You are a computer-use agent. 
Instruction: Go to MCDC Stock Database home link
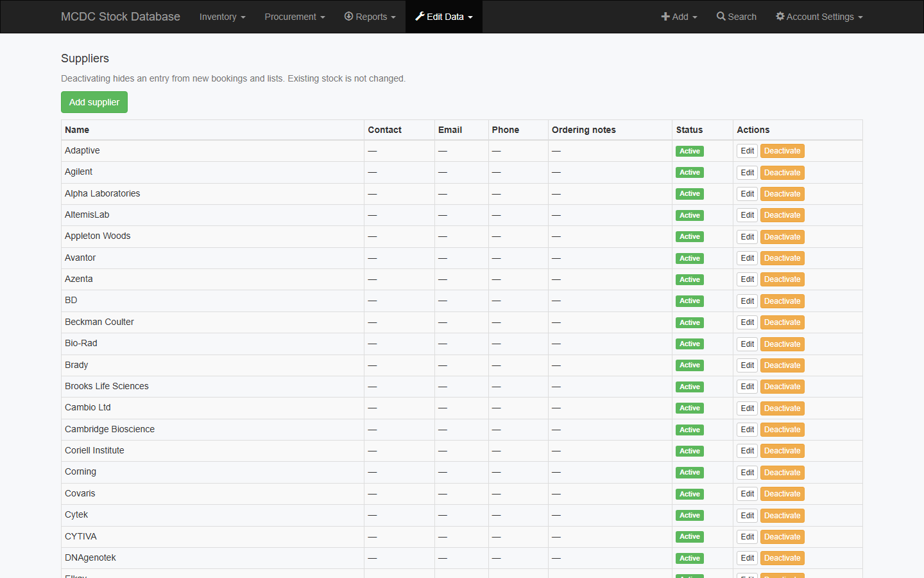[121, 17]
